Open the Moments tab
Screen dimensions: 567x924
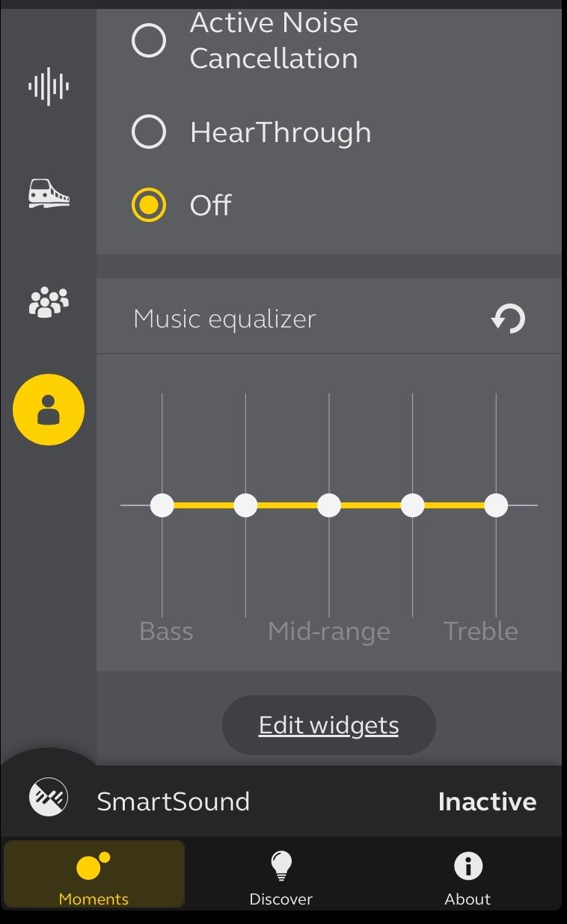pos(94,876)
